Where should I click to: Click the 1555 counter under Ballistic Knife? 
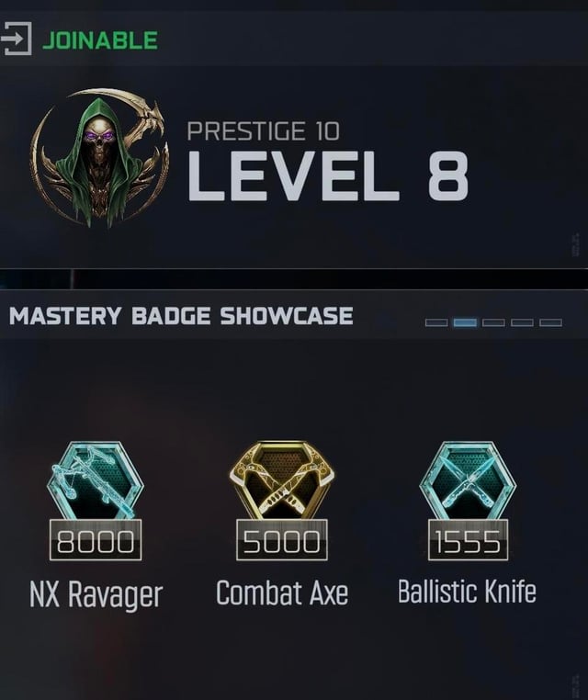(x=468, y=540)
